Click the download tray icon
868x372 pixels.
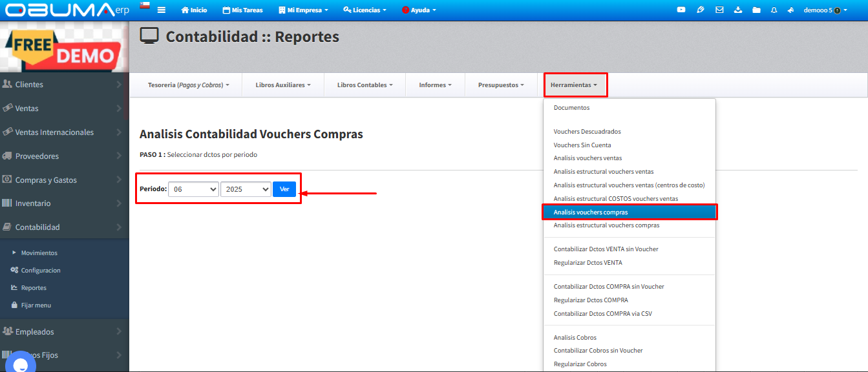click(738, 10)
